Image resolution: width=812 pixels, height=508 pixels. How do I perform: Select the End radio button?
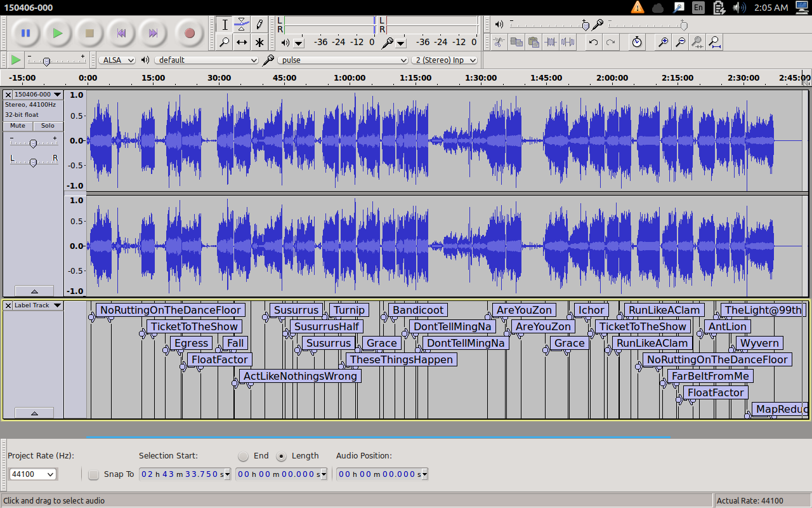[244, 456]
